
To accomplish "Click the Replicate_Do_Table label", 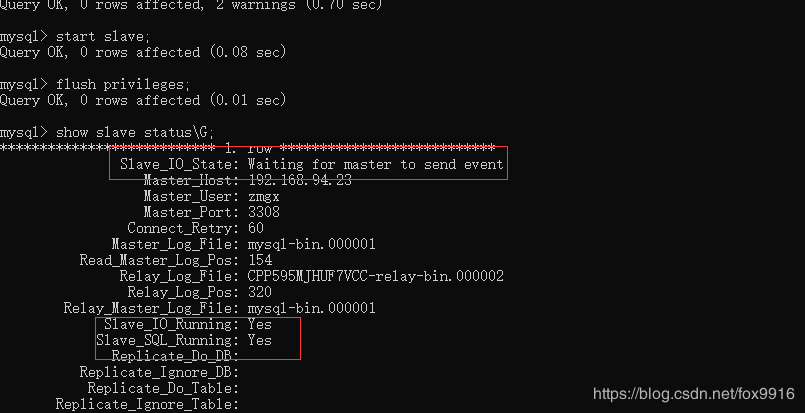I will pos(163,388).
